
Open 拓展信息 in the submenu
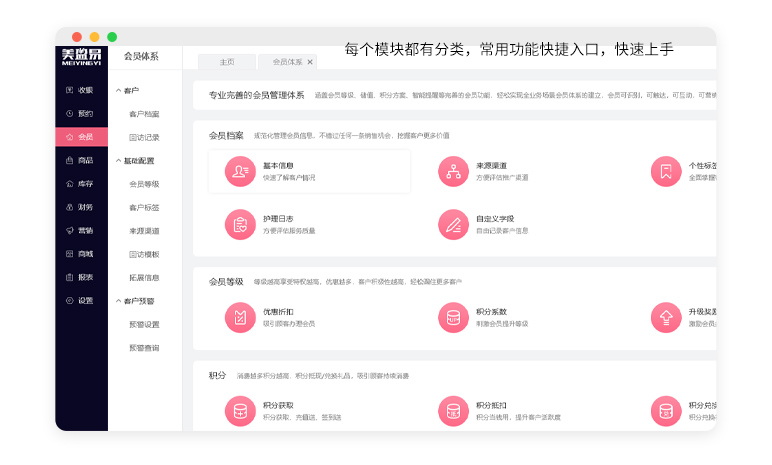[x=144, y=278]
